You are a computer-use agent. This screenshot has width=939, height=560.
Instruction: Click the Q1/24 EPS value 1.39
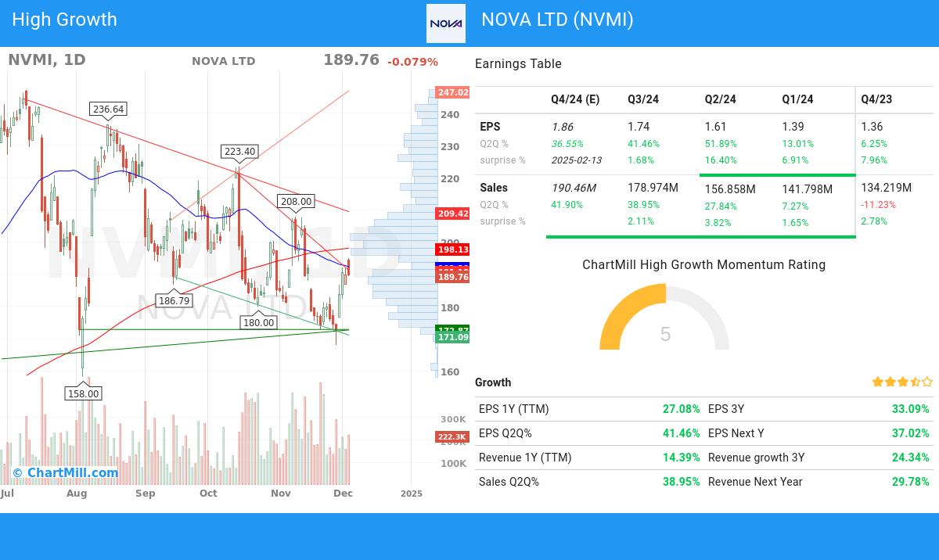coord(793,127)
